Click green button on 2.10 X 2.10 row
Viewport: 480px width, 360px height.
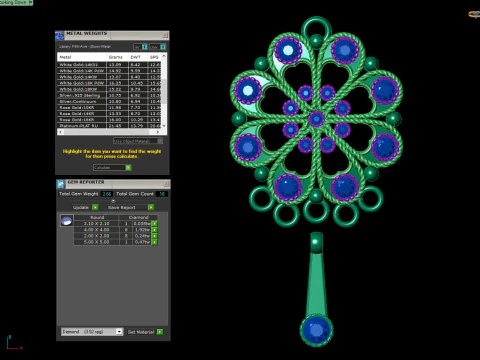coord(155,224)
